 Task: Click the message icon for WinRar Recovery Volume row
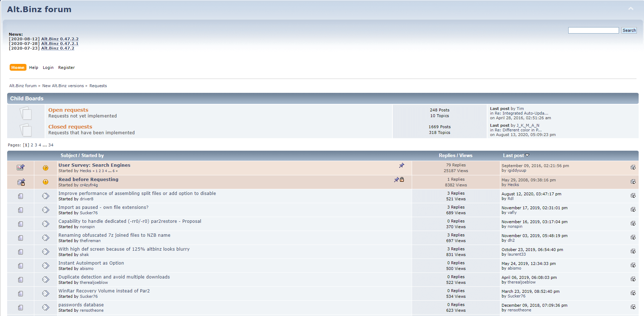(x=45, y=294)
